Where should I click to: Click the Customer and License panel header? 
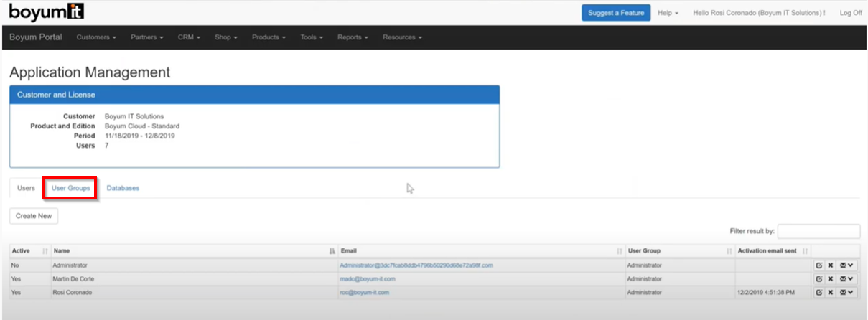[255, 95]
